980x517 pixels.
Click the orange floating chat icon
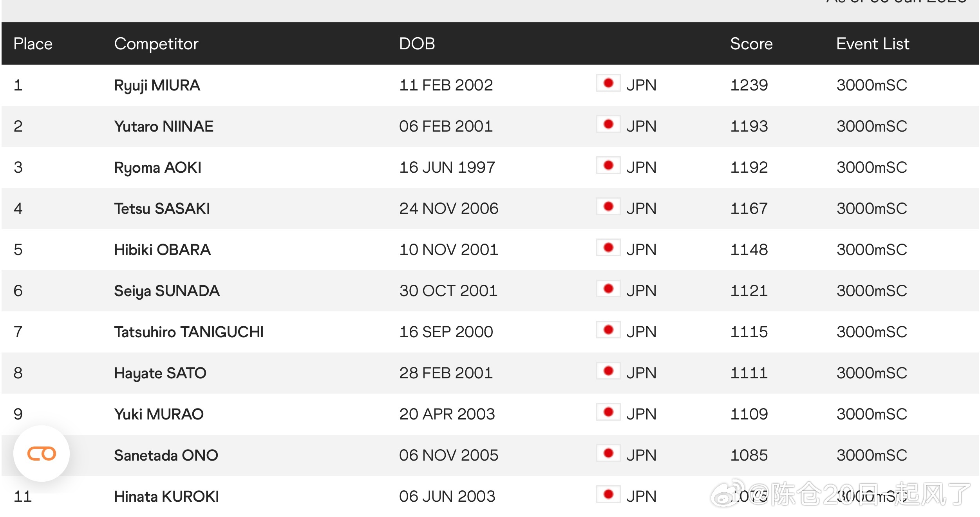click(x=42, y=454)
